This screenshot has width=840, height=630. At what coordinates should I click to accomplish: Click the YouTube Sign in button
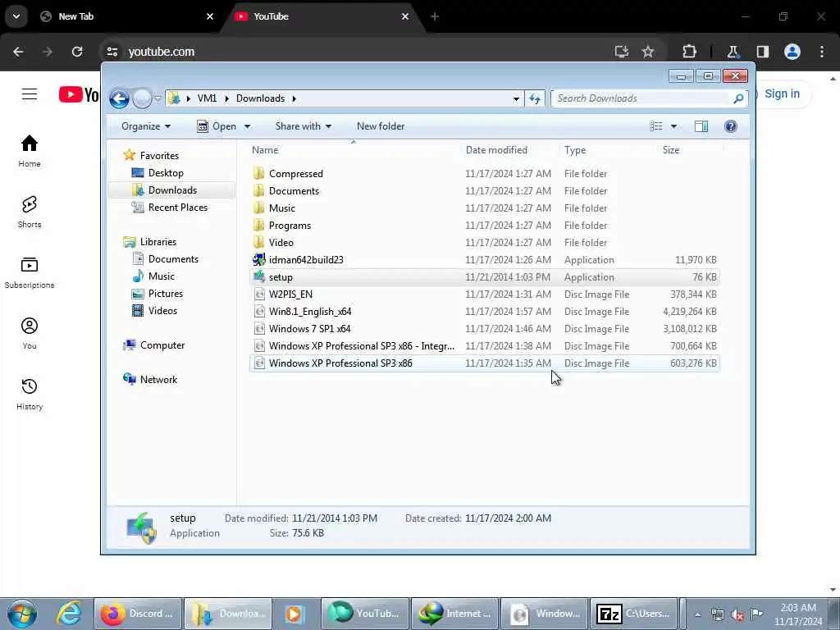(782, 94)
